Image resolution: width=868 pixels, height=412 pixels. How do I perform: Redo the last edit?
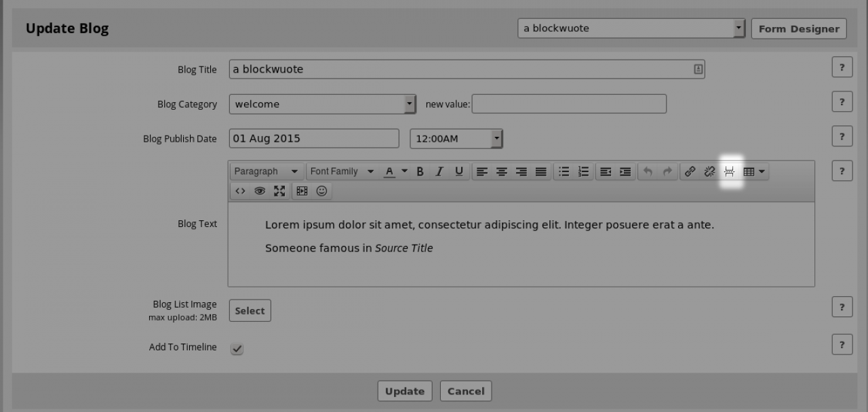(667, 171)
